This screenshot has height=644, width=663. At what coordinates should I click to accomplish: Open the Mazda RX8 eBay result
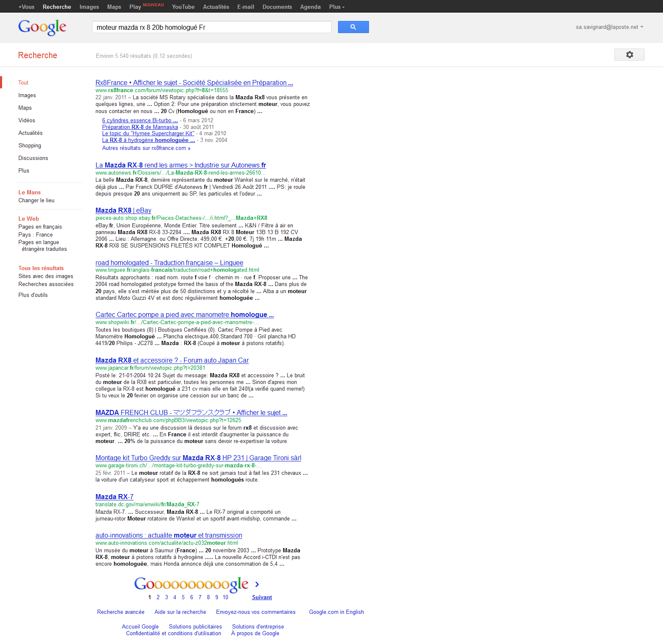(123, 211)
